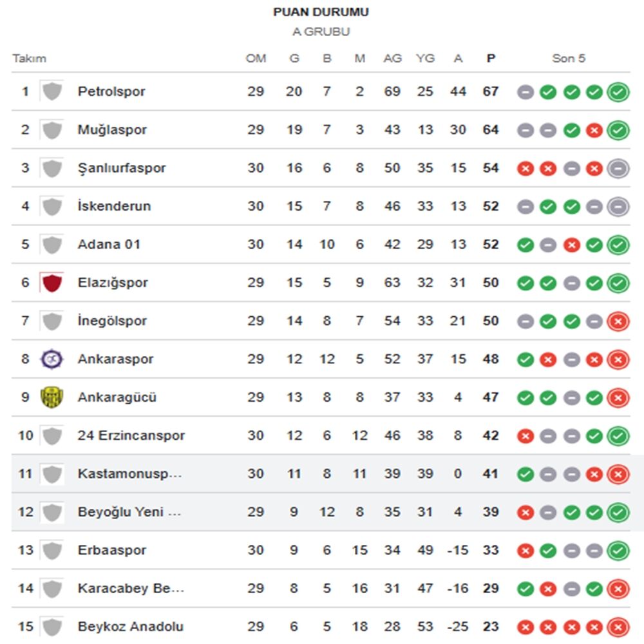Viewport: 644px width, 644px height.
Task: Click İnegölspor's latest loss result icon
Action: [618, 321]
